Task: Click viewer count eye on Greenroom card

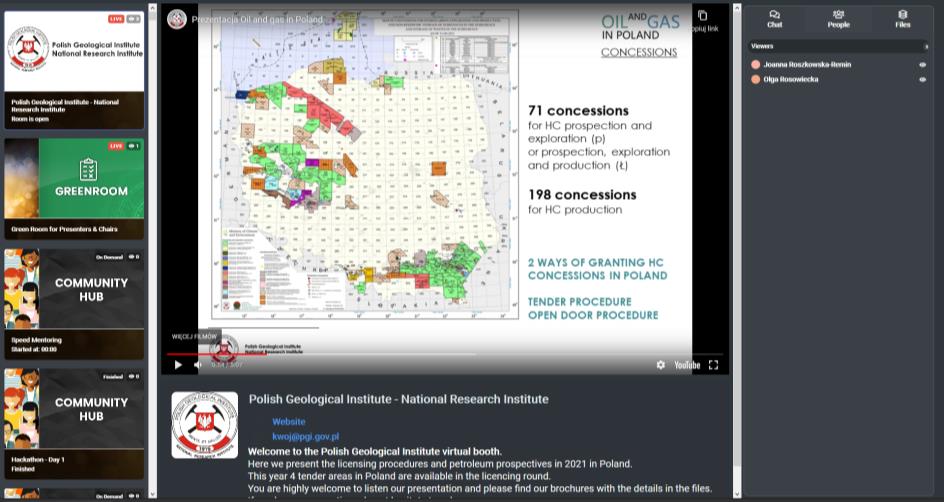Action: [x=133, y=146]
